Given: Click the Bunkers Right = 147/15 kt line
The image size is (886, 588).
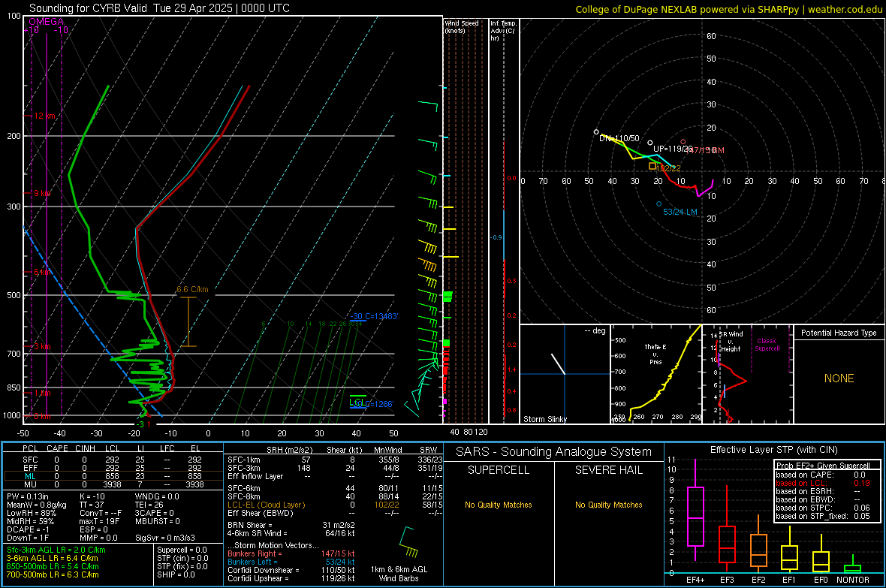Looking at the screenshot, I should pos(291,554).
